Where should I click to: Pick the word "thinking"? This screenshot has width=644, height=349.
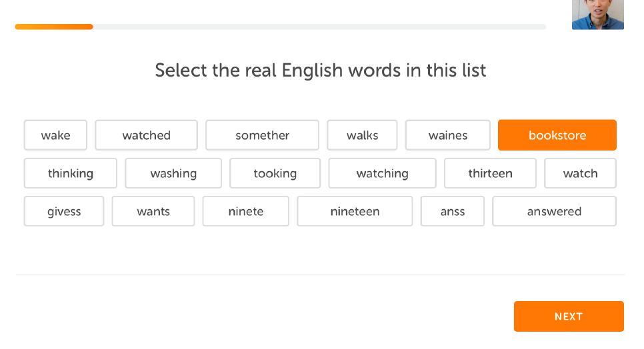(70, 173)
